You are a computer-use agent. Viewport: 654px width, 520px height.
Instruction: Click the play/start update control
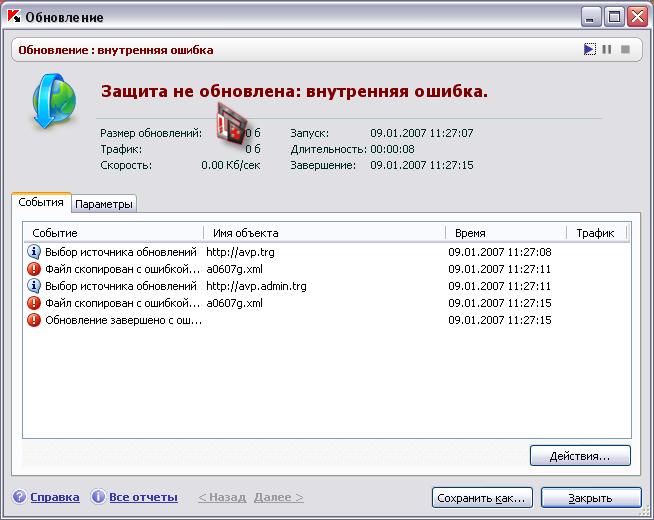pos(590,49)
